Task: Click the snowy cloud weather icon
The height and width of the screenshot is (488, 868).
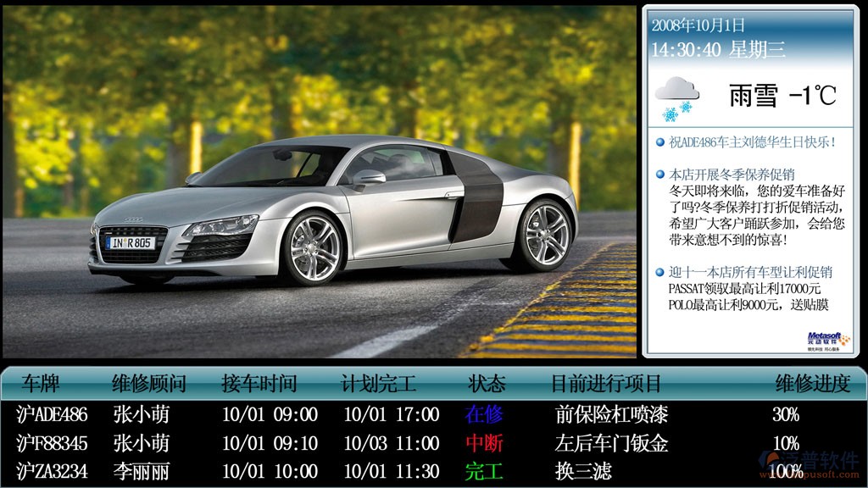Action: point(677,96)
